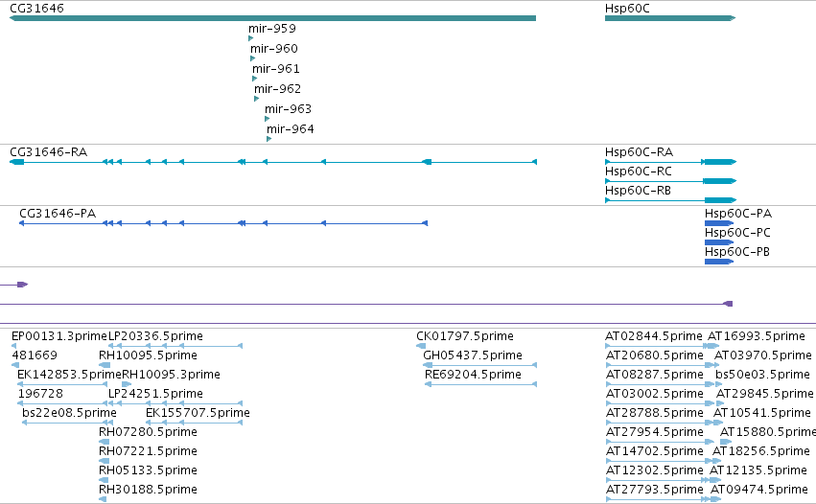Click the EK155707.5prime EST label
Viewport: 816px width, 504px height.
coord(198,412)
